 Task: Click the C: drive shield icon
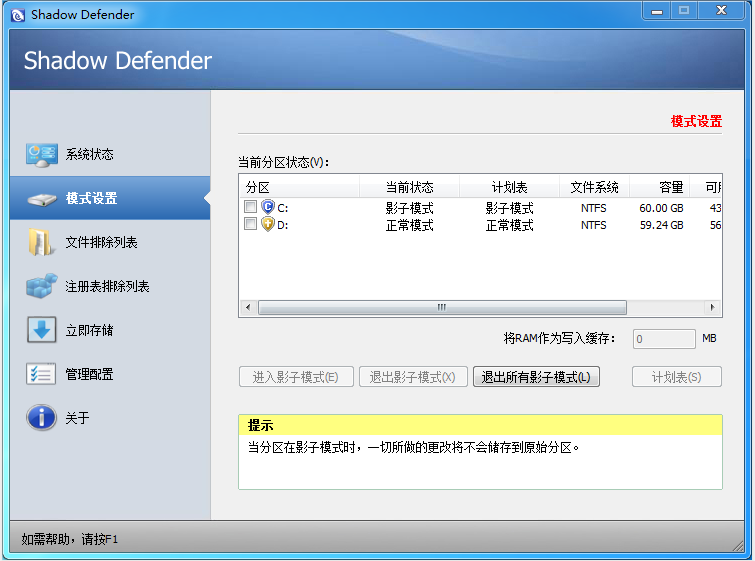(x=267, y=208)
